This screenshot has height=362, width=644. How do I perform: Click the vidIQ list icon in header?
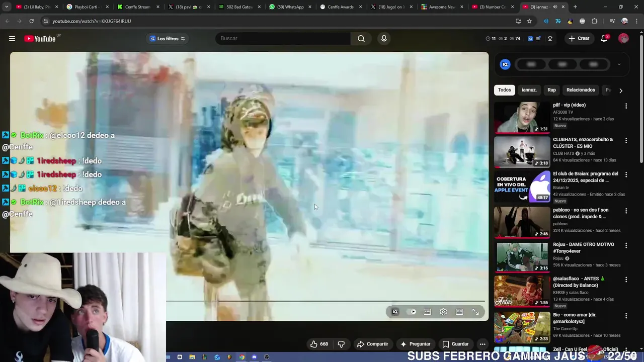[x=538, y=39]
